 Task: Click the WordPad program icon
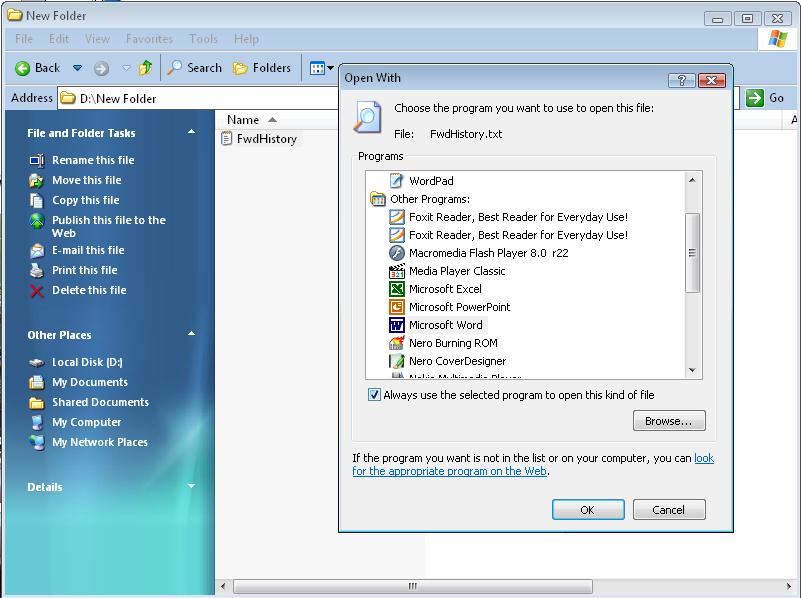pos(396,180)
